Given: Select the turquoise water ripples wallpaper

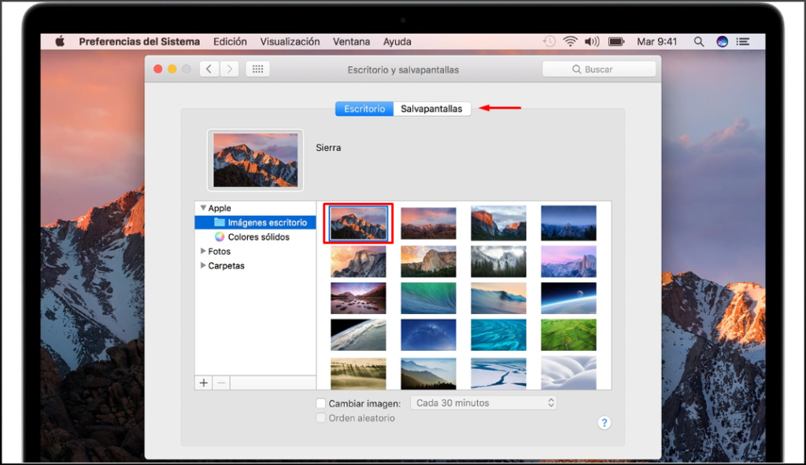Looking at the screenshot, I should coord(499,335).
